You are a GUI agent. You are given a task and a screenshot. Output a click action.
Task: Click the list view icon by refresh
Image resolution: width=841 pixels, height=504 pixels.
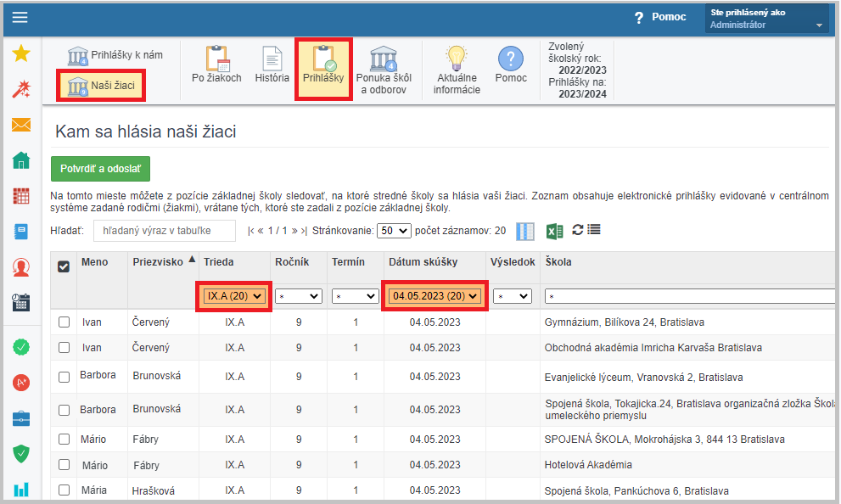coord(594,230)
